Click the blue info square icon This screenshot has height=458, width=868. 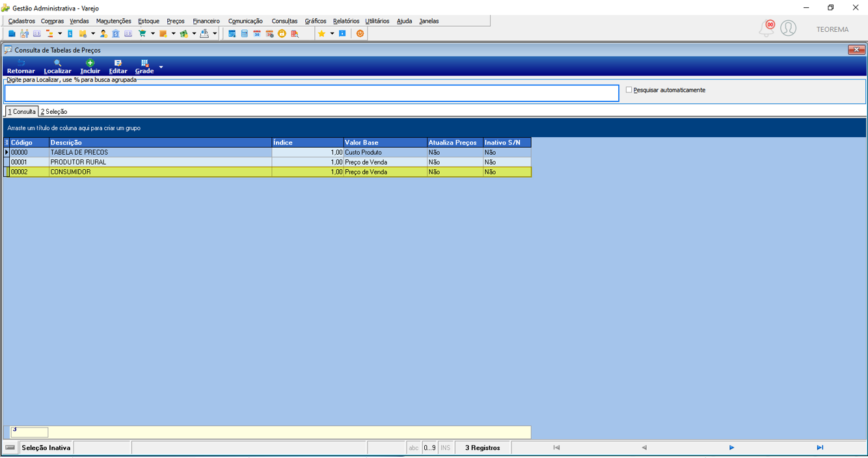pos(342,33)
